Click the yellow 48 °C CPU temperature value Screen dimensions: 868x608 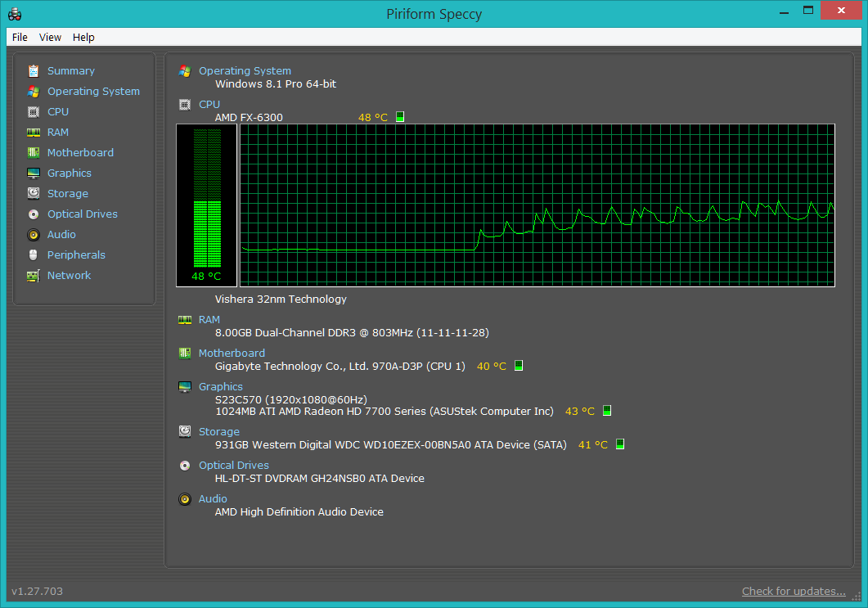click(x=372, y=117)
